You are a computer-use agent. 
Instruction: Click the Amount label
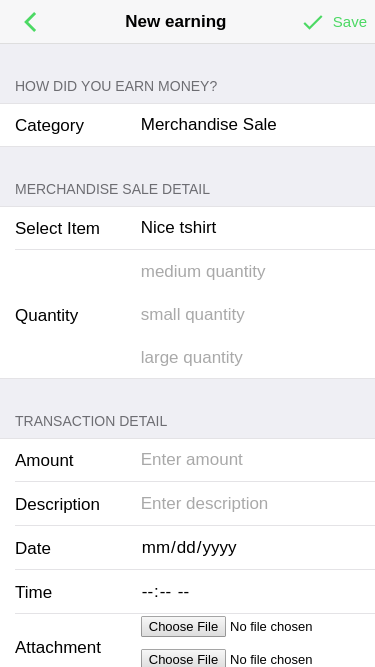pyautogui.click(x=44, y=460)
